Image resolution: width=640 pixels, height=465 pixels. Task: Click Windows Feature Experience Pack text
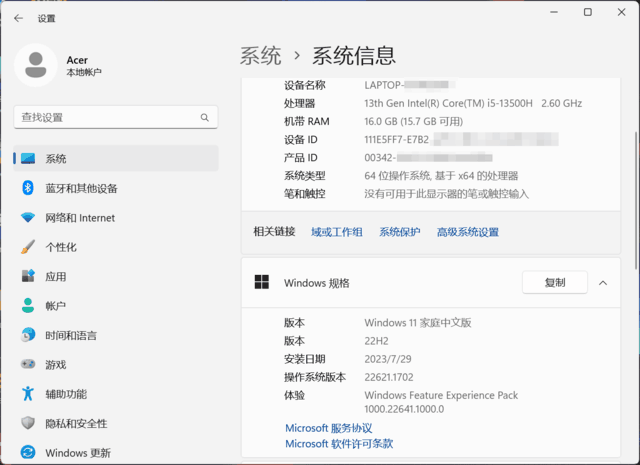[441, 395]
